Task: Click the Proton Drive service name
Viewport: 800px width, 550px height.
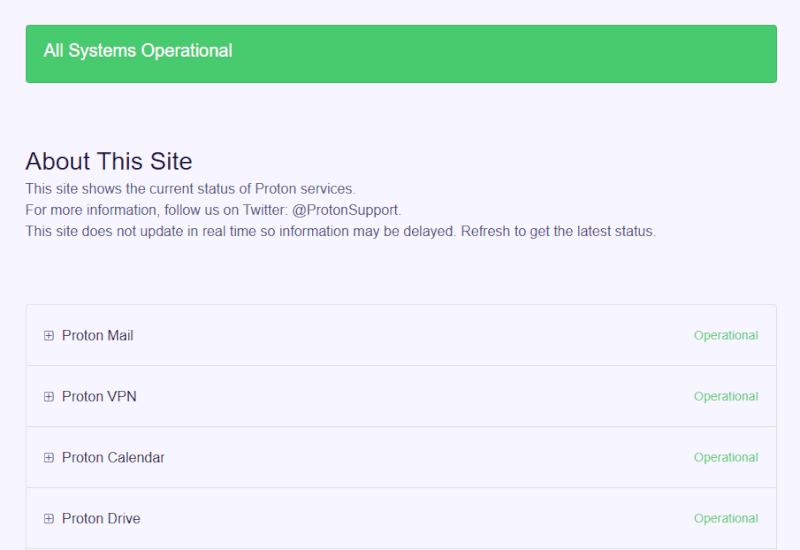Action: [101, 519]
